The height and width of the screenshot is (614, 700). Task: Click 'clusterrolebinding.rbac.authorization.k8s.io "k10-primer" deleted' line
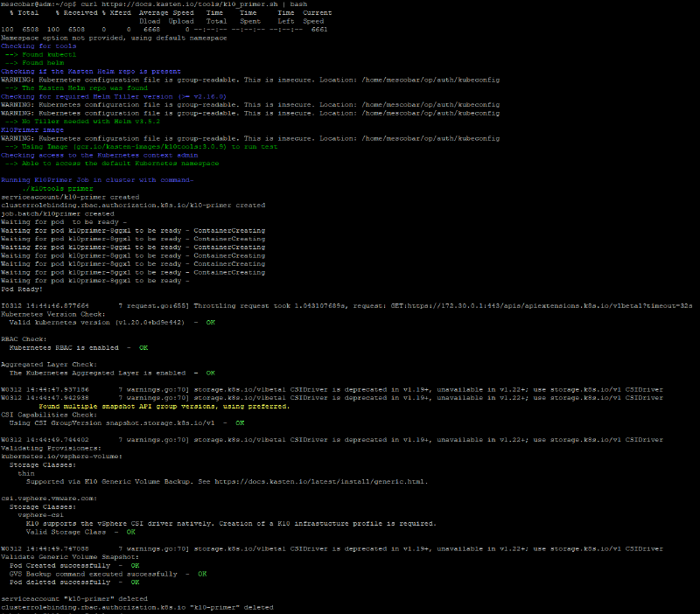click(137, 608)
